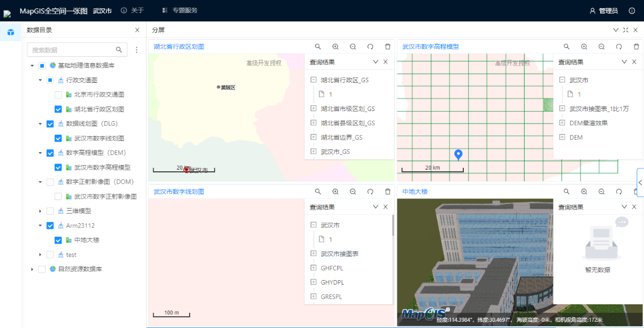Image resolution: width=644 pixels, height=328 pixels.
Task: Expand 自然资源数据库 tree node arrow
Action: point(32,269)
